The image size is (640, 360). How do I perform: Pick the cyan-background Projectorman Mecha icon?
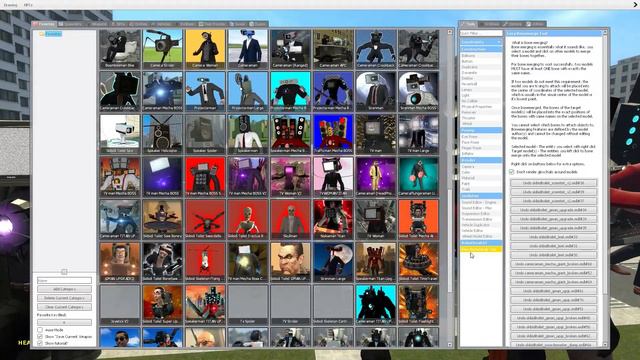tap(290, 91)
